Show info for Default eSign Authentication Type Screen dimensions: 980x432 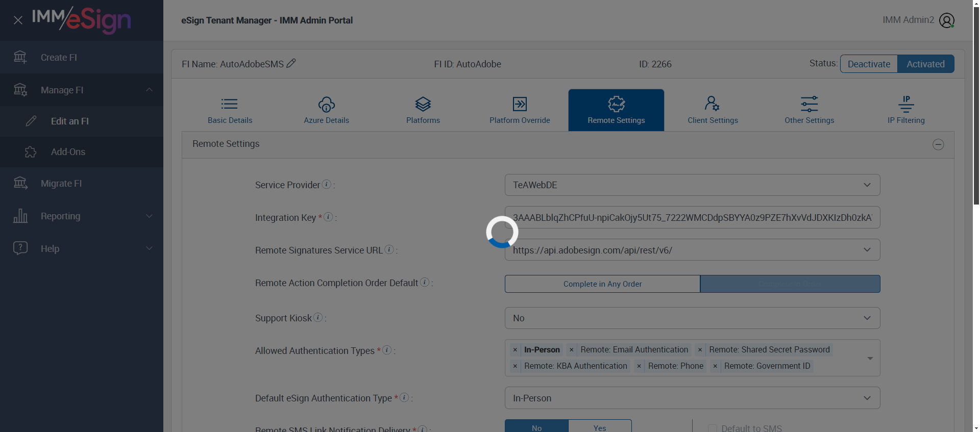pyautogui.click(x=404, y=397)
